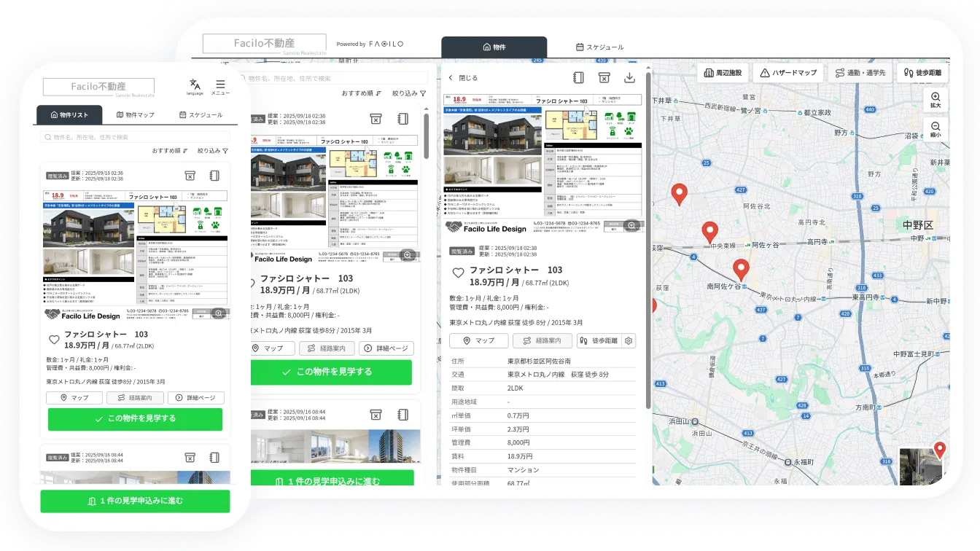Image resolution: width=980 pixels, height=551 pixels.
Task: Click the マップ button on the mobile card
Action: pyautogui.click(x=74, y=398)
